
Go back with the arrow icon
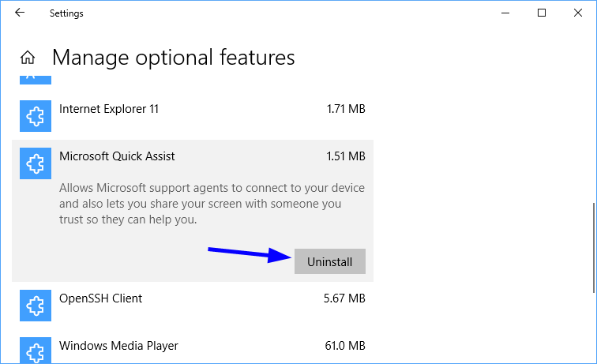pos(20,13)
